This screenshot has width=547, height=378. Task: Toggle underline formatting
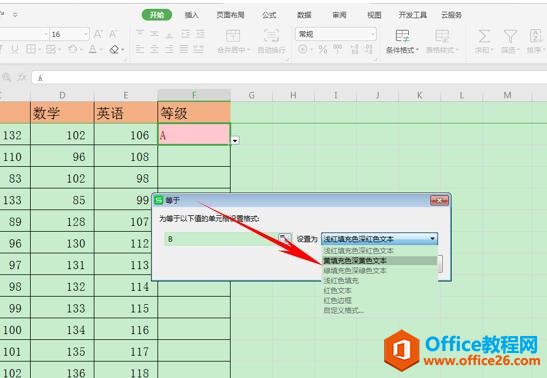pos(15,49)
